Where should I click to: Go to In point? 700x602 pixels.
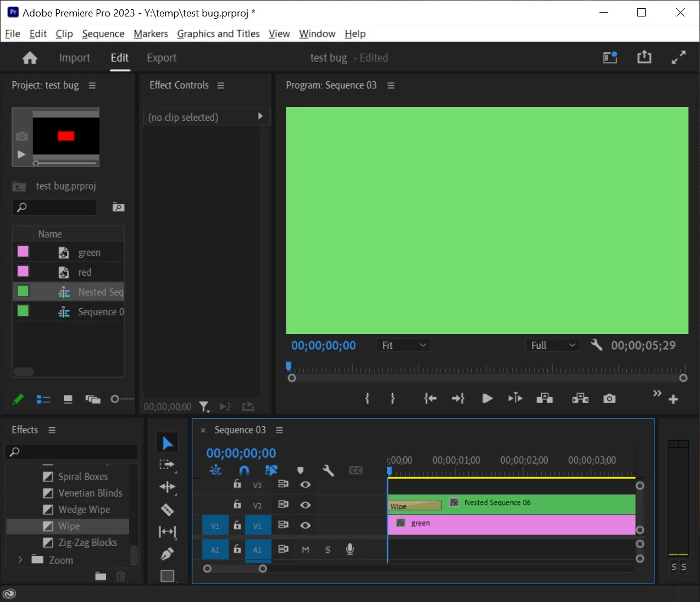pos(430,398)
